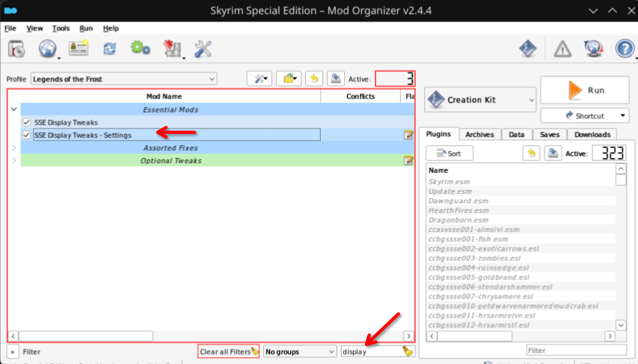Click the Mod Organizer logo in title bar

tap(11, 11)
